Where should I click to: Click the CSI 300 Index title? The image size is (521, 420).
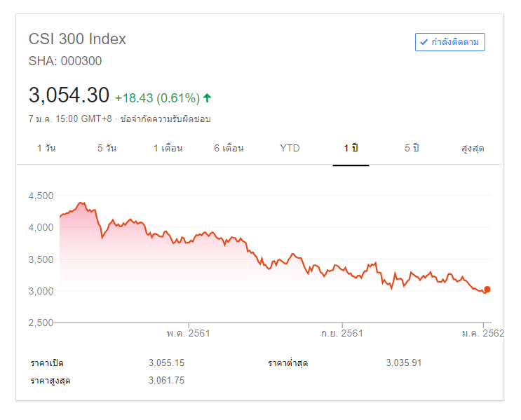pos(77,39)
